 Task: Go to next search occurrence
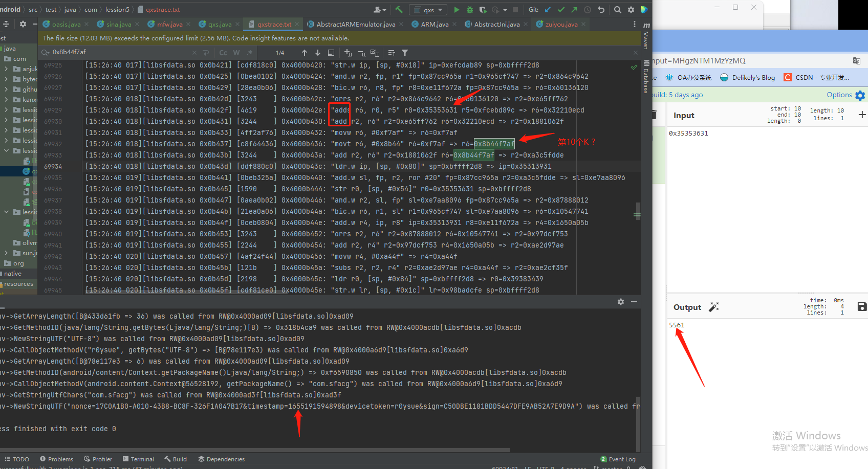pyautogui.click(x=318, y=53)
